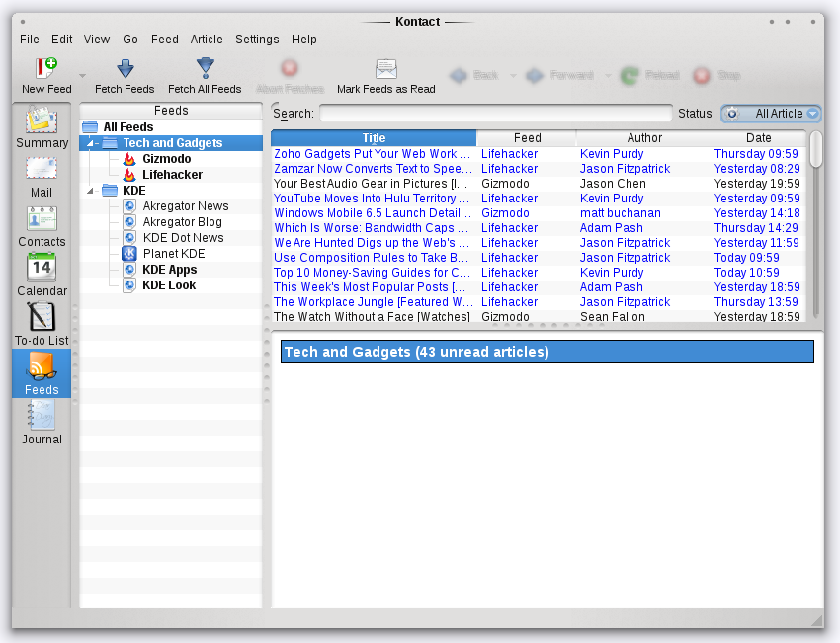Click Mark Feeds as Read icon
Screen dimensions: 840x643
[385, 69]
